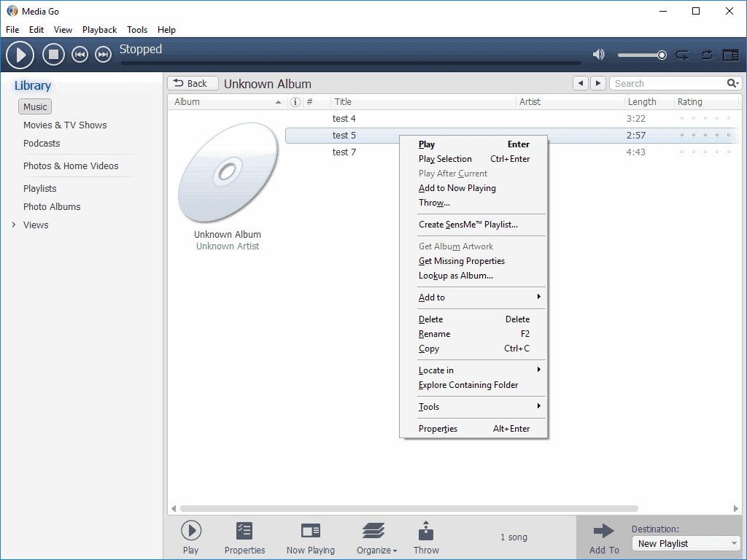747x560 pixels.
Task: Mute audio with the speaker icon
Action: pos(598,55)
